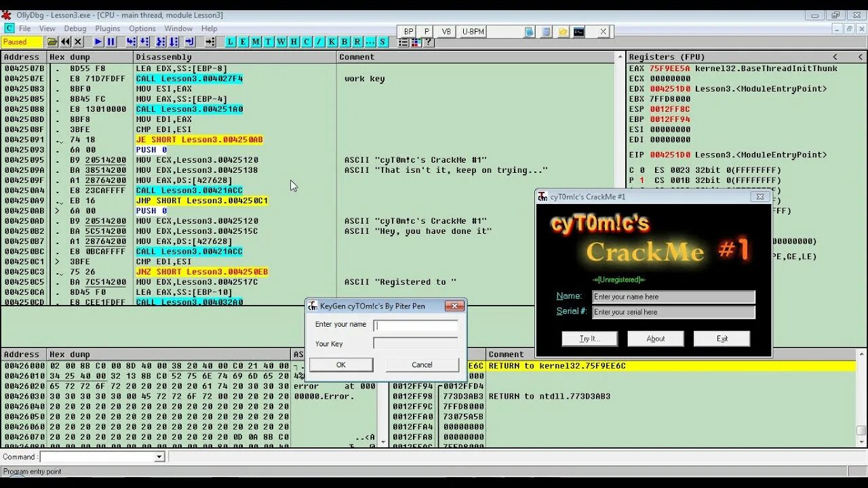Click the Step over toolbar icon

tap(144, 42)
